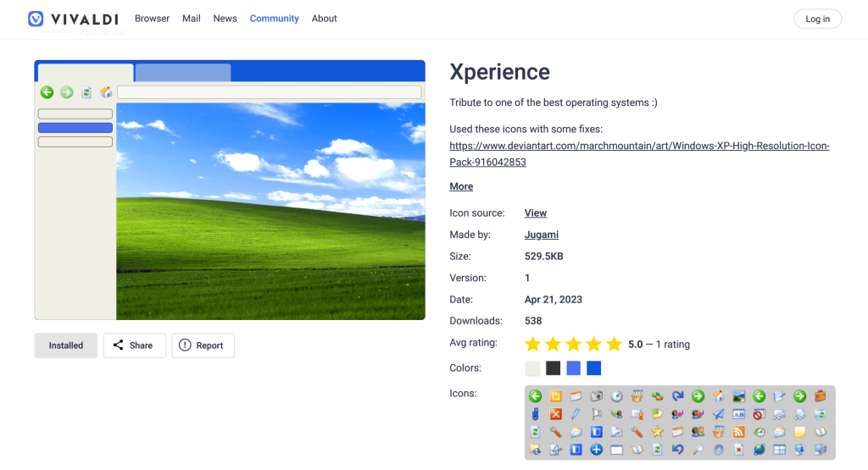Click the camera icon in the Icons grid
The height and width of the screenshot is (470, 868).
(x=596, y=395)
